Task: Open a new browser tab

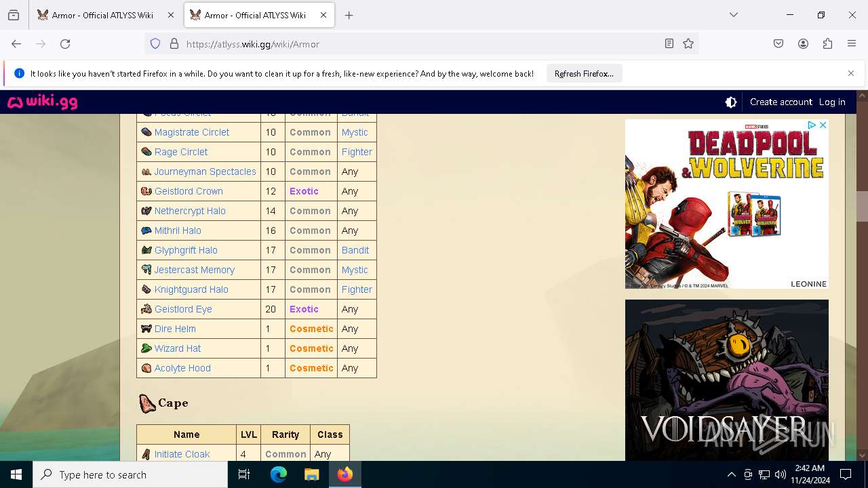Action: (349, 15)
